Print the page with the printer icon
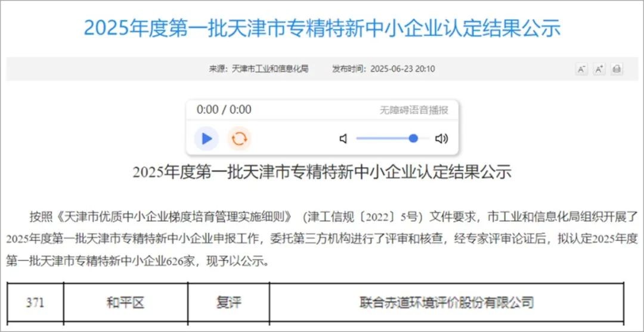 click(617, 69)
